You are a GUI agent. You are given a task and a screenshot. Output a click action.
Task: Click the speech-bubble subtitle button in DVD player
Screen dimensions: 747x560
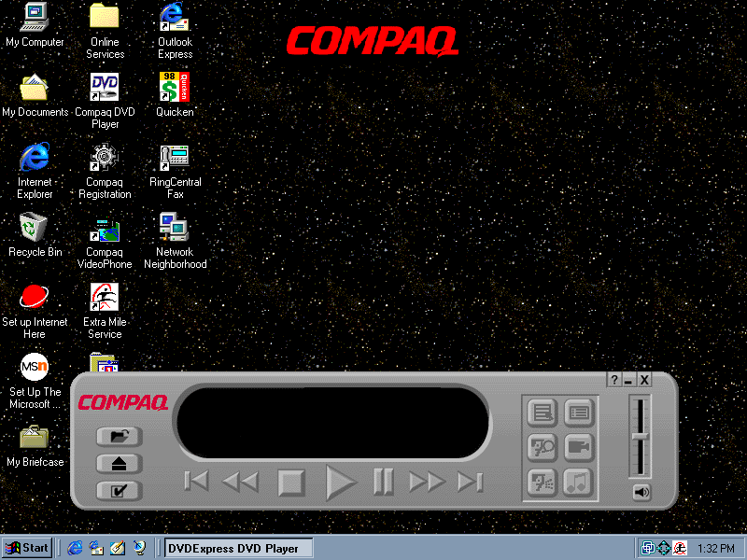click(x=543, y=448)
